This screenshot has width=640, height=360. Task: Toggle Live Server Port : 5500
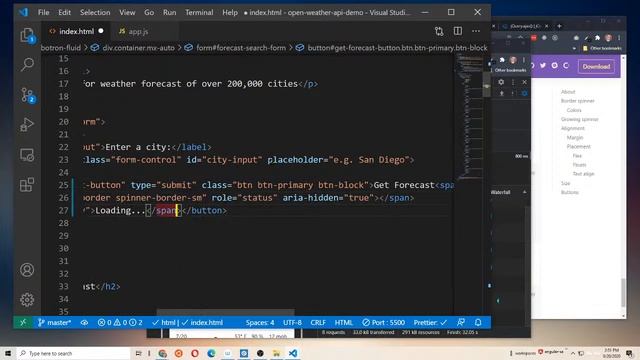(384, 322)
